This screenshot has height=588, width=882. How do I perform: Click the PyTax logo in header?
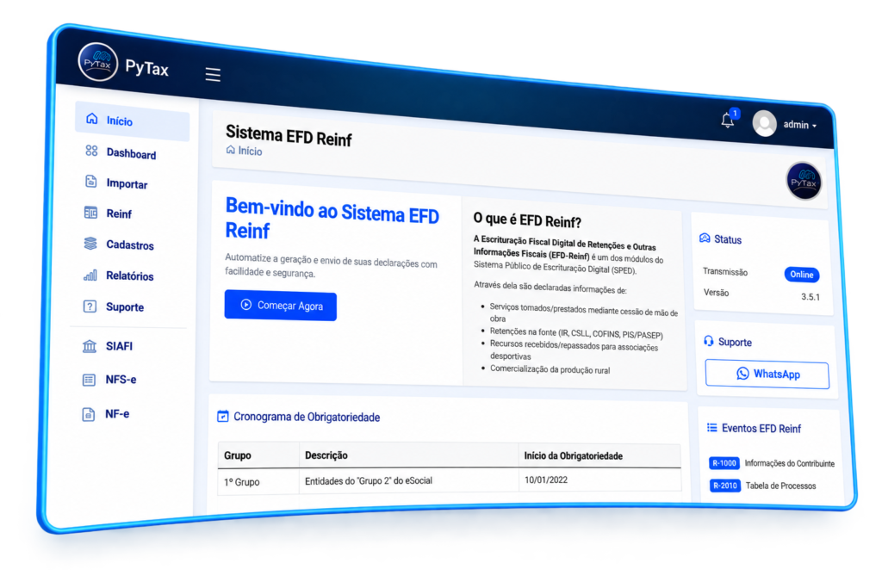pos(98,62)
